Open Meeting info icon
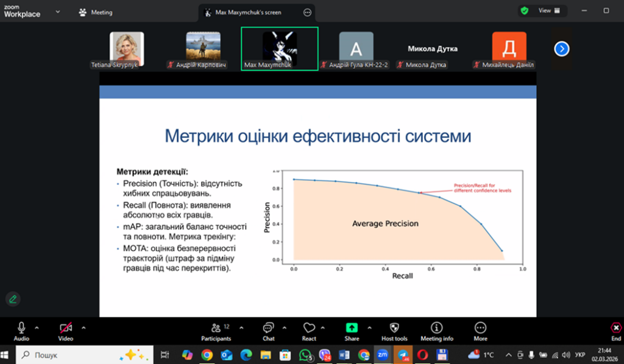The height and width of the screenshot is (364, 624). 436,328
